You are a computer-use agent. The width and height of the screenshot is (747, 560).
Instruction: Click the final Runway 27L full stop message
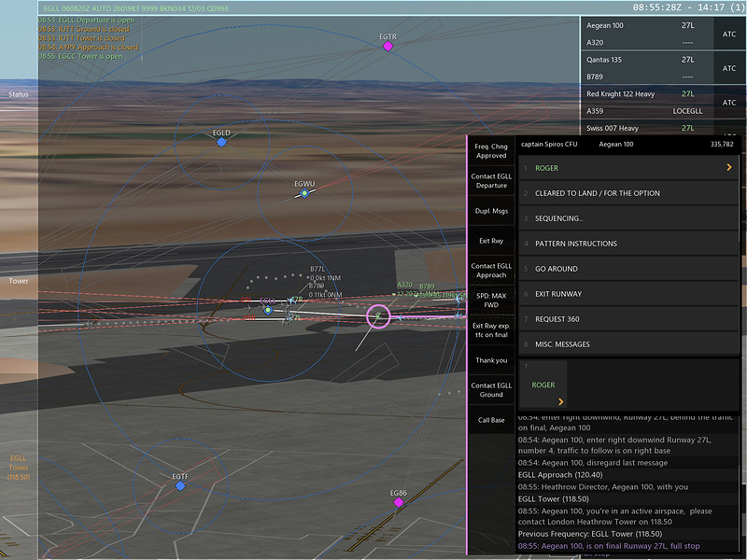(x=609, y=546)
